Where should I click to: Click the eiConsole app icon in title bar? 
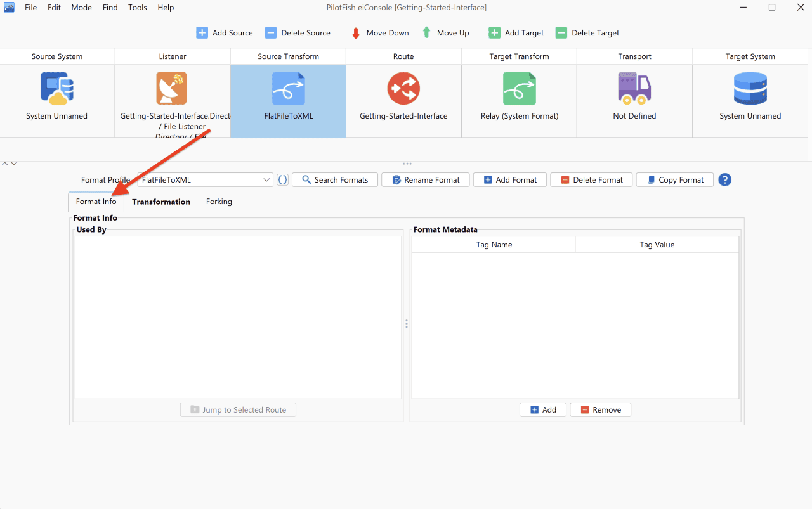[10, 8]
